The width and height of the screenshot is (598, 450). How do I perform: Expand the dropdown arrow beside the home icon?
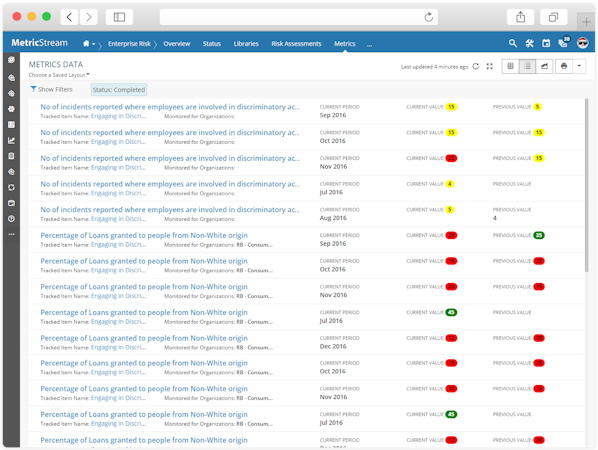point(93,44)
